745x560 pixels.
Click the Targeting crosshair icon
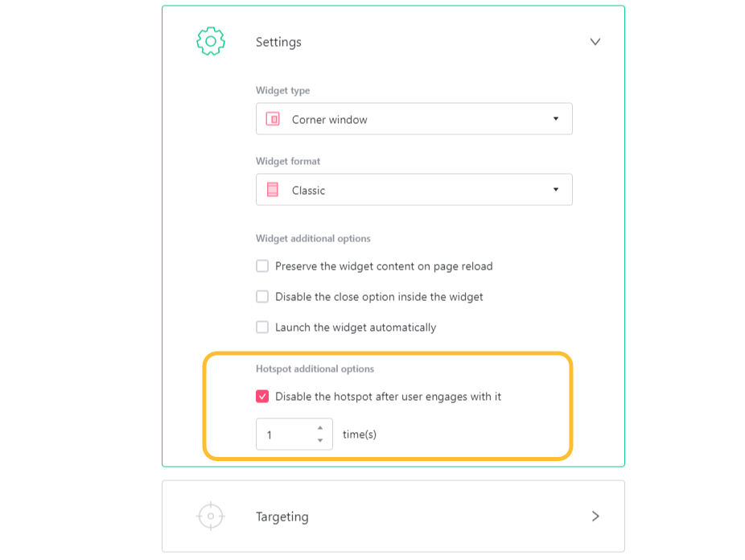(x=210, y=516)
